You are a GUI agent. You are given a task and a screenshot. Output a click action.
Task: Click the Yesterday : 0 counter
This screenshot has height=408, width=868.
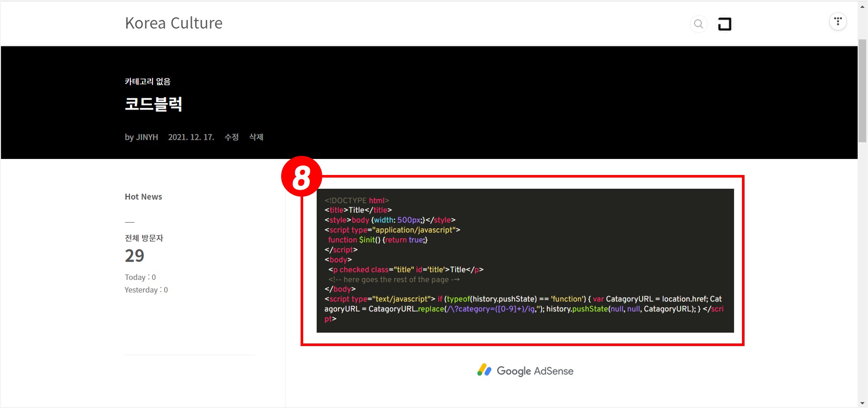click(146, 290)
